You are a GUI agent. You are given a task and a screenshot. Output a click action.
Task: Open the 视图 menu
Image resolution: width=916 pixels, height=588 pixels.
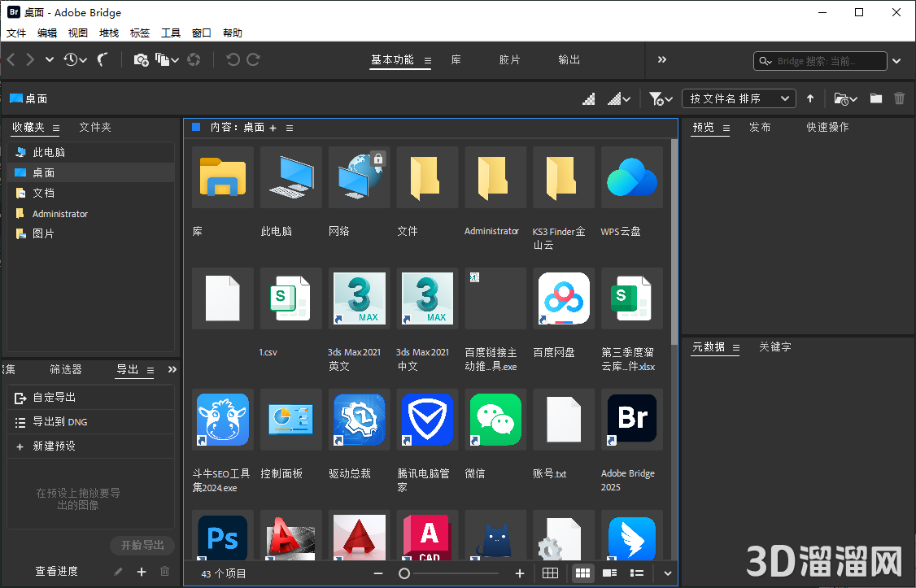[x=78, y=33]
